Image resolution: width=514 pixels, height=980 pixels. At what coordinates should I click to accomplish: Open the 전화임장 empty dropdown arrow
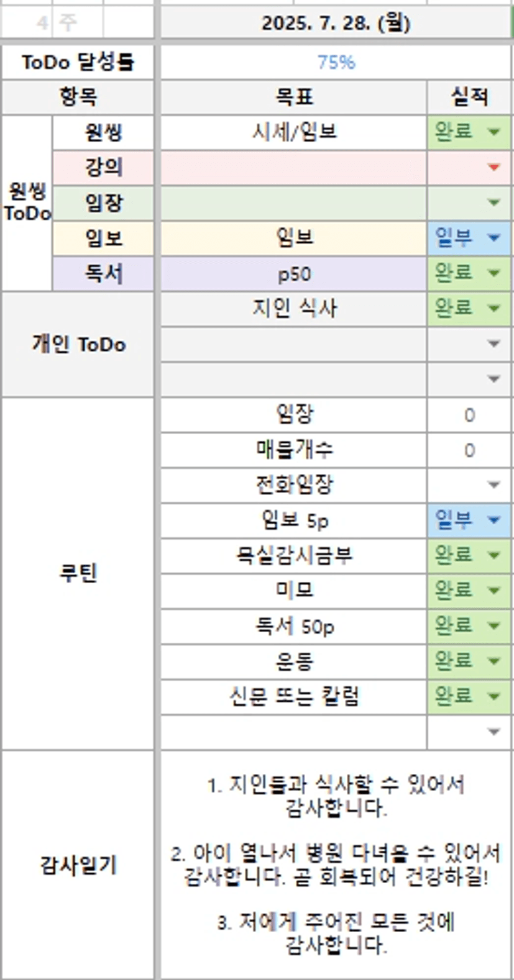click(x=494, y=484)
